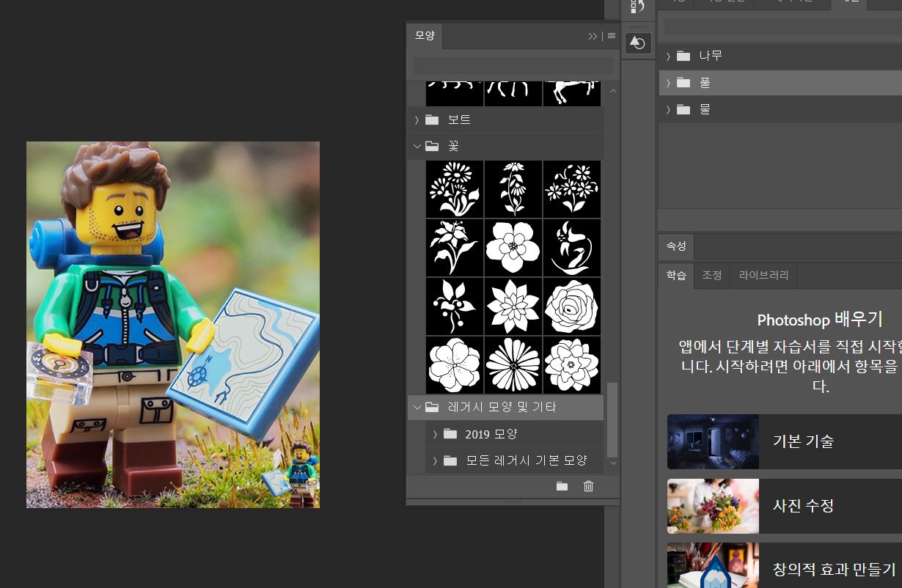Open the 기본 기술 tutorial
This screenshot has width=902, height=588.
coord(785,441)
